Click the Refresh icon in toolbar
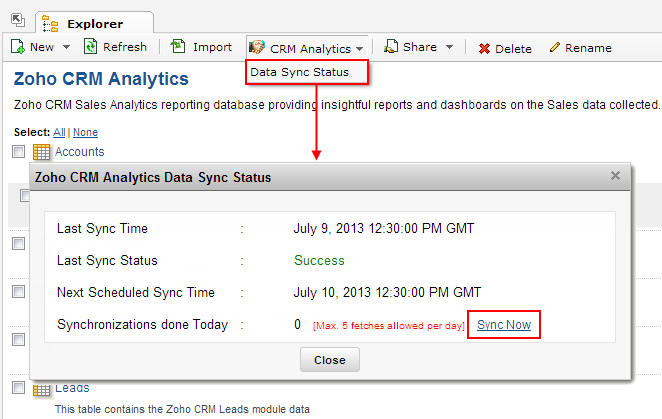The image size is (662, 419). click(90, 47)
